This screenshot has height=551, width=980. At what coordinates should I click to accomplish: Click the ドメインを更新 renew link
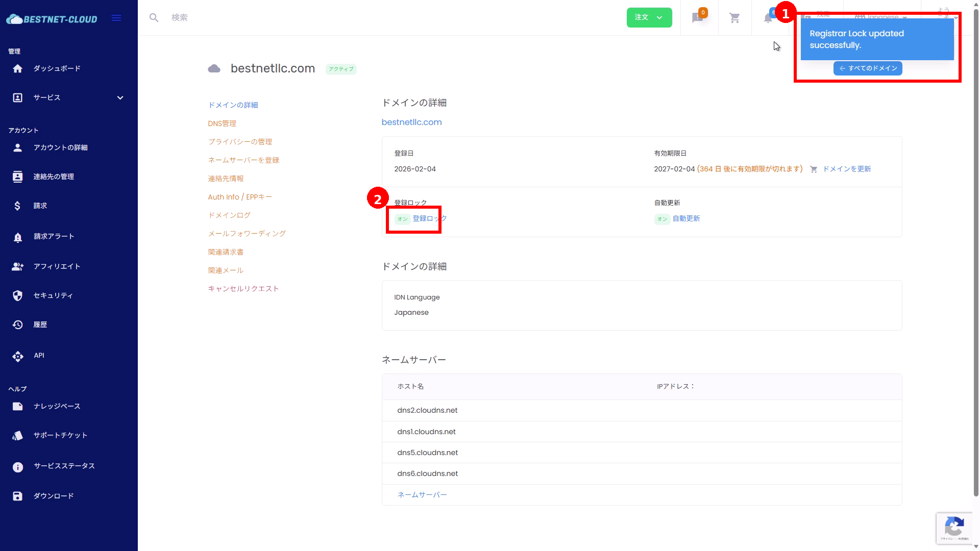pos(846,169)
